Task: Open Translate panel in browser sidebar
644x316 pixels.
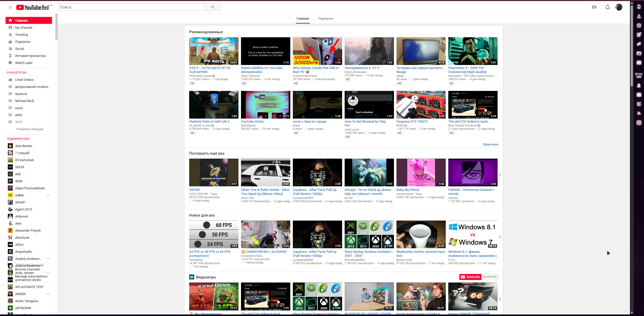Action: tap(639, 44)
